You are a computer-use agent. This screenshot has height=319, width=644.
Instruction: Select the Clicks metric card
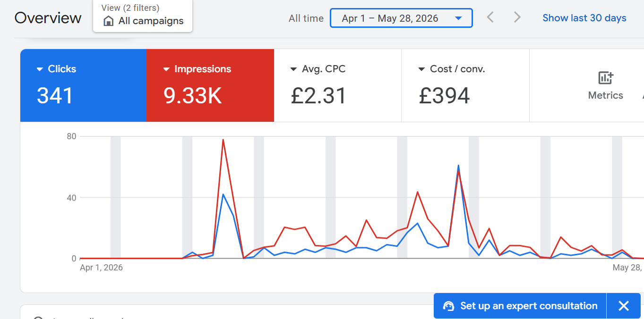tap(83, 85)
